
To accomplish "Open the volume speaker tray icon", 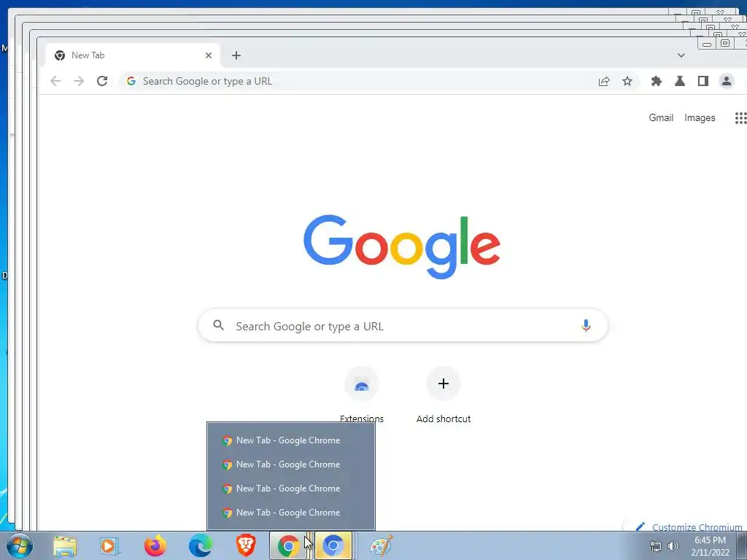I will pyautogui.click(x=673, y=546).
